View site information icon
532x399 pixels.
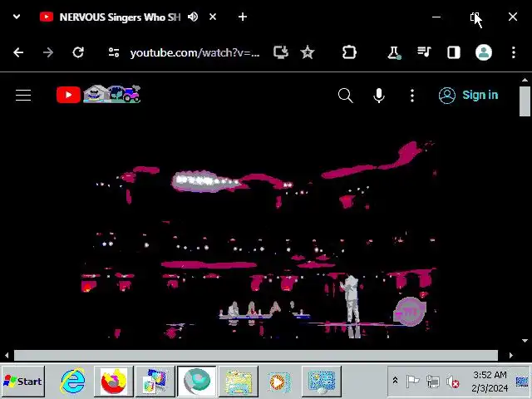pyautogui.click(x=114, y=52)
